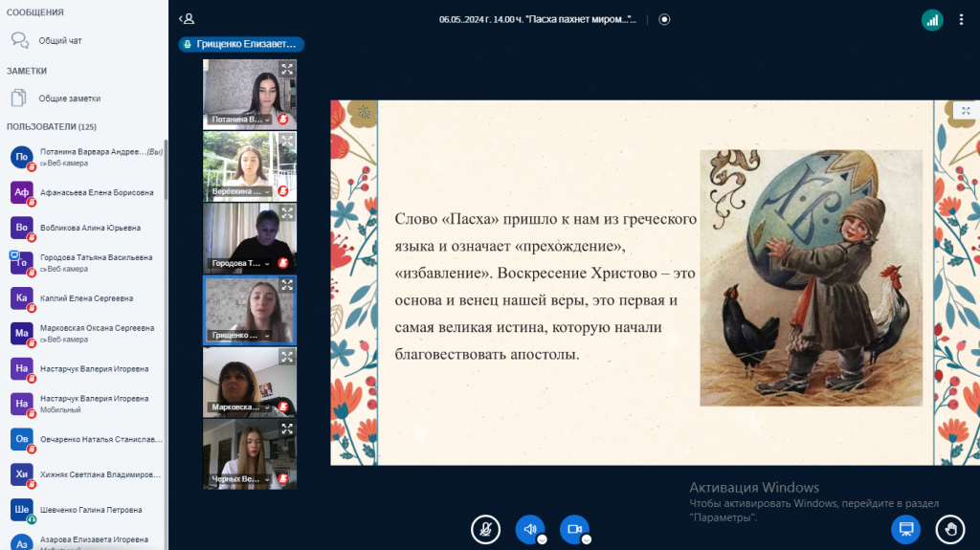Viewport: 980px width, 550px height.
Task: Click the По avatar of Потанина
Action: (22, 157)
